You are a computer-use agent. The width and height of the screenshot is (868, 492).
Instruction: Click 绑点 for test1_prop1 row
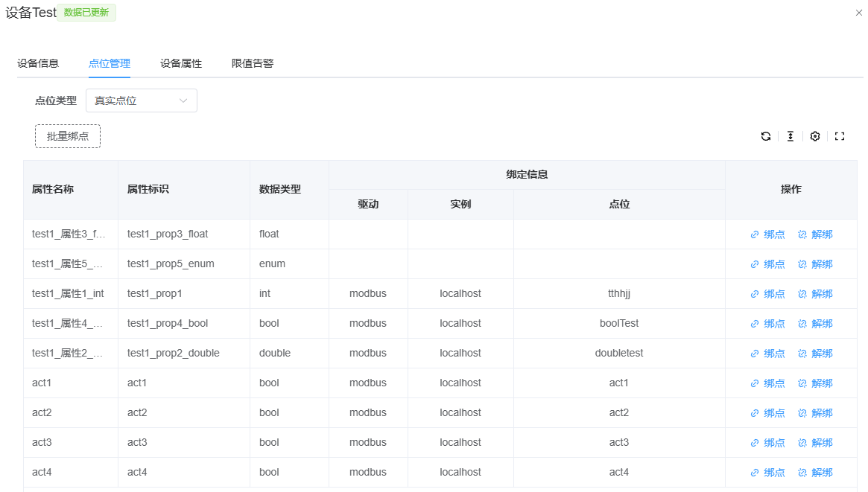[x=768, y=294]
